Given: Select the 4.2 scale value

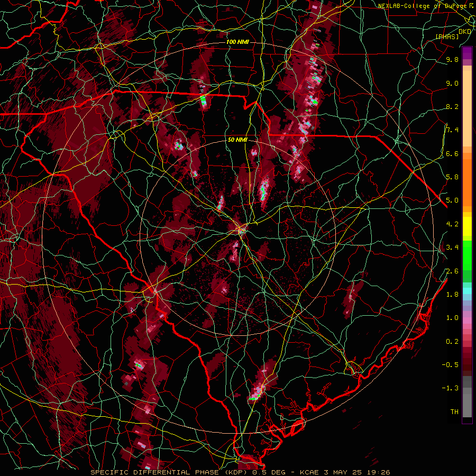Looking at the screenshot, I should [x=452, y=224].
